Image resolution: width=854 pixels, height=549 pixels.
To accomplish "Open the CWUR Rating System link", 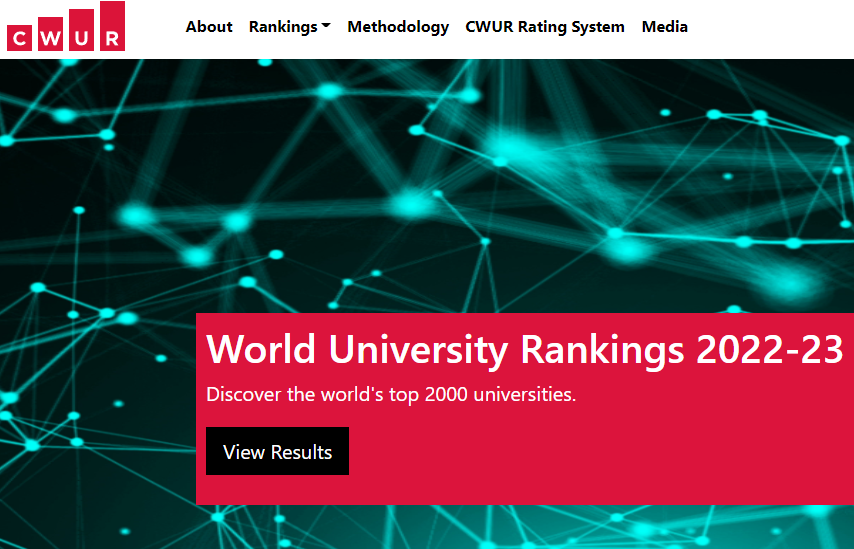I will coord(545,27).
